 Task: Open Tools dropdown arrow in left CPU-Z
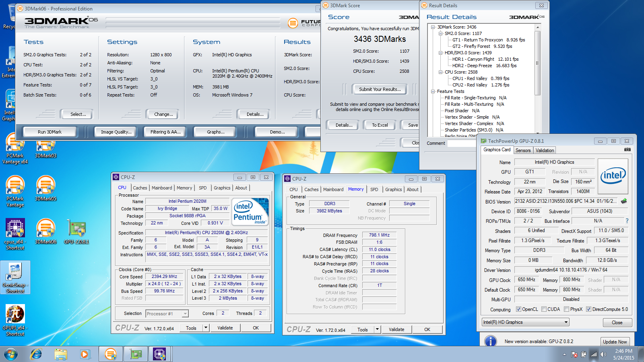point(206,328)
